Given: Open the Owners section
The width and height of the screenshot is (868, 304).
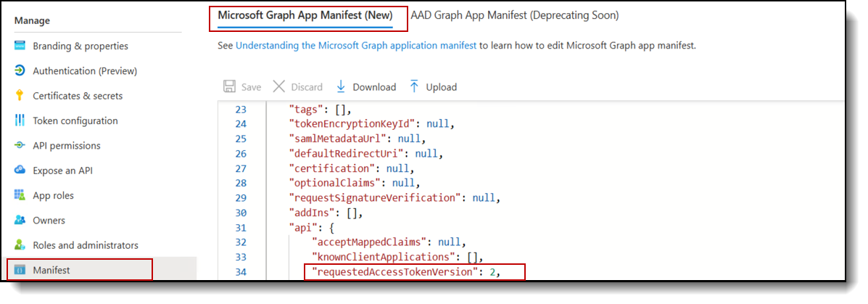Looking at the screenshot, I should (x=49, y=221).
